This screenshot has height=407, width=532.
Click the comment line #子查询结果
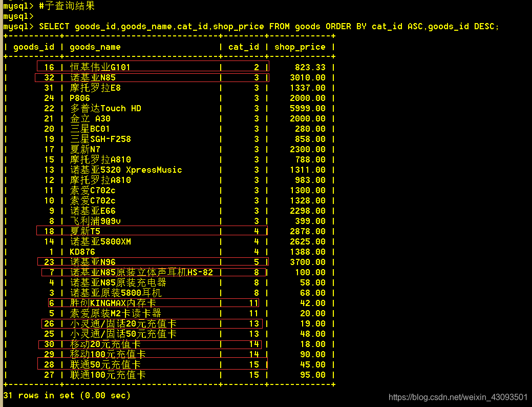point(67,6)
